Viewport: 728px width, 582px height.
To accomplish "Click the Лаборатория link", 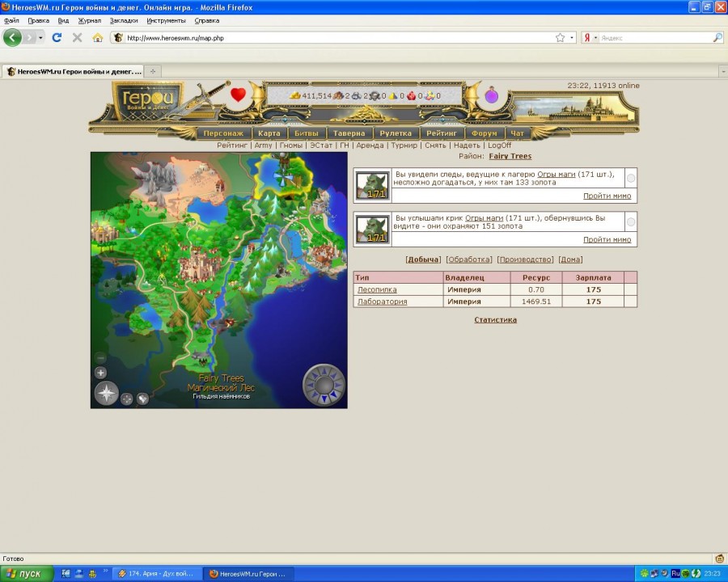I will (x=382, y=302).
